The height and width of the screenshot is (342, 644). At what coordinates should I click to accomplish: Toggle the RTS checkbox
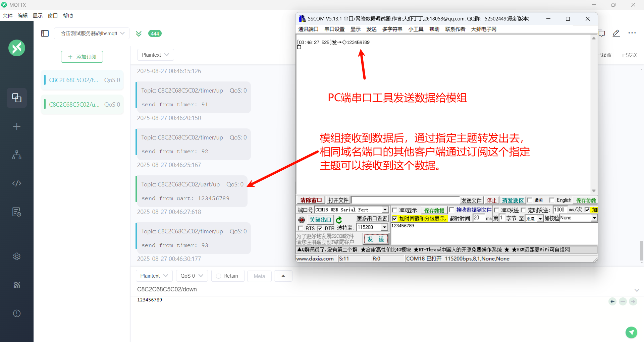tap(301, 228)
